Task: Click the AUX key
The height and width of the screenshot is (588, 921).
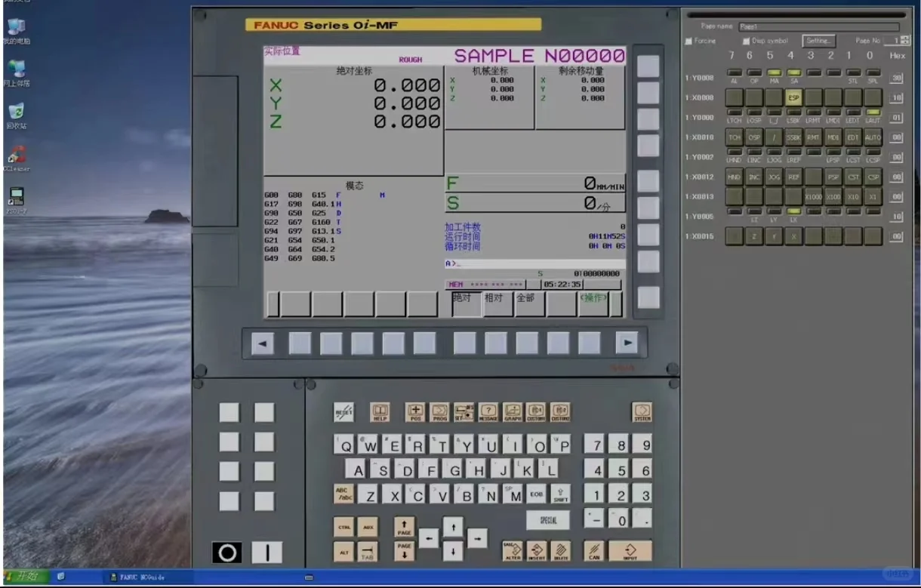Action: [368, 527]
